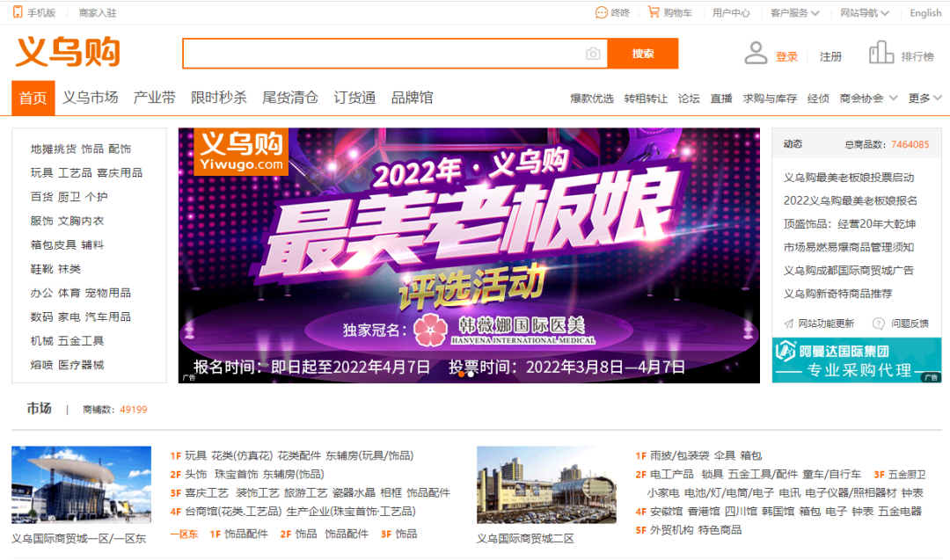950x560 pixels.
Task: Open the 文胸内衣 category
Action: (x=81, y=221)
